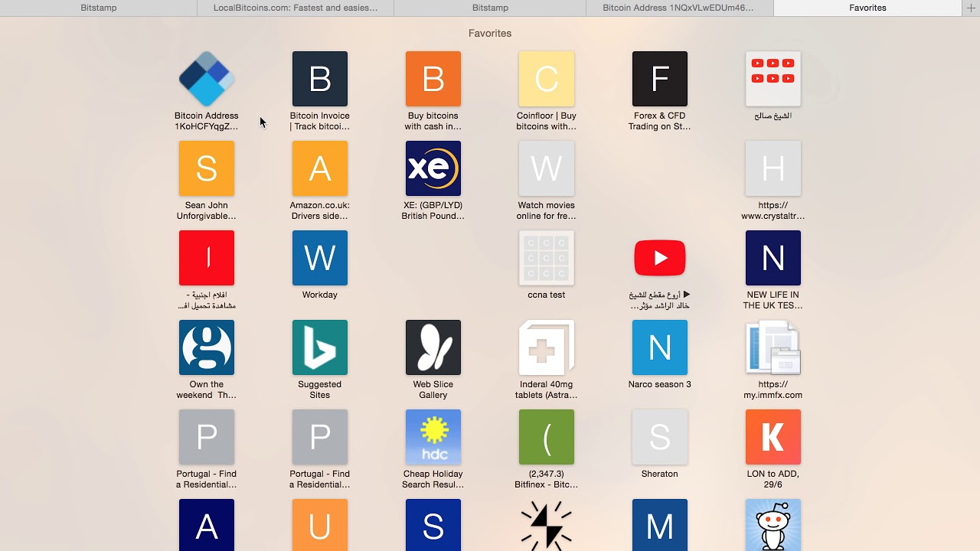Select the Favorites tab
980x551 pixels.
(x=867, y=8)
